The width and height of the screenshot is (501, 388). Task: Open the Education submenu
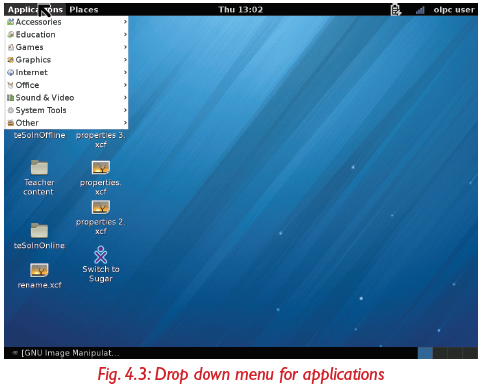(x=67, y=35)
